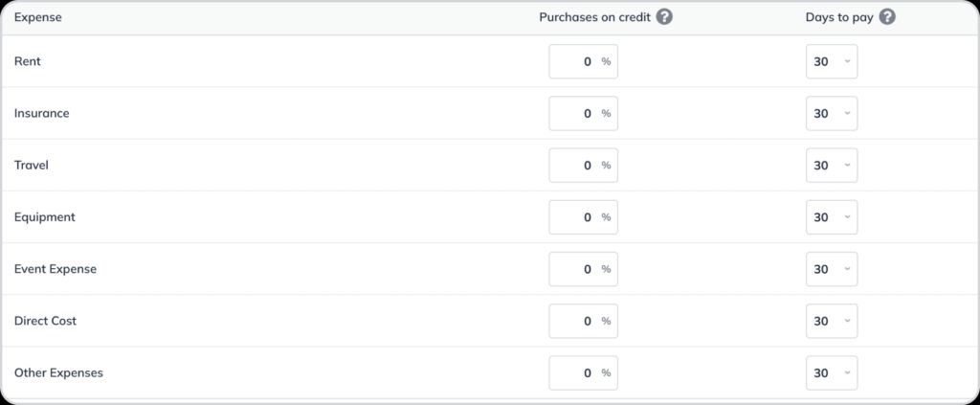This screenshot has width=980, height=405.
Task: Open the Rent days to pay dropdown
Action: (832, 61)
